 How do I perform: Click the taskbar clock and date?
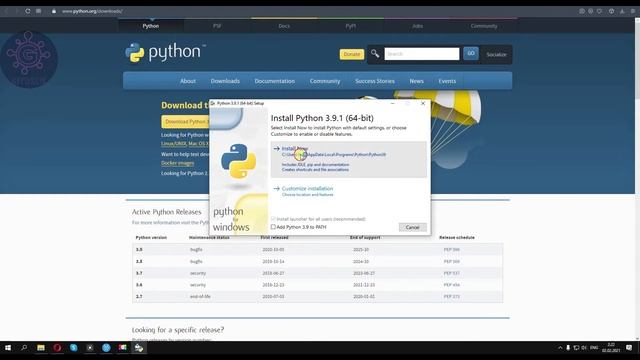(x=611, y=348)
